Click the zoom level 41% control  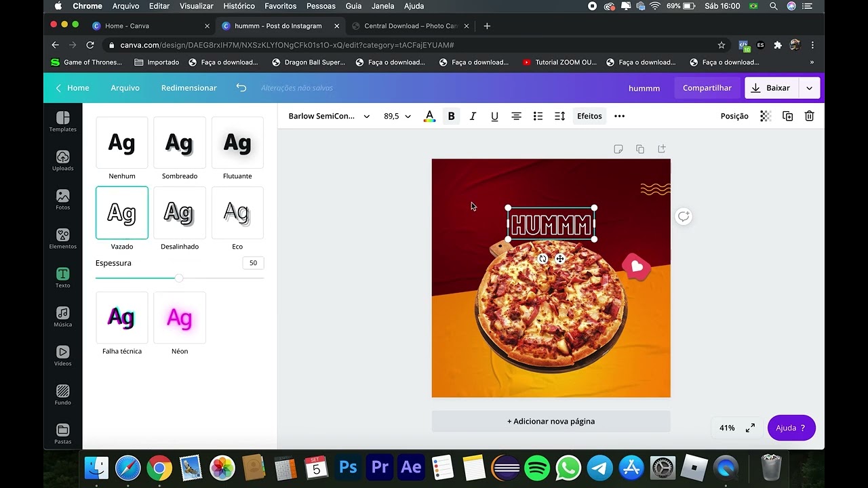[727, 428]
